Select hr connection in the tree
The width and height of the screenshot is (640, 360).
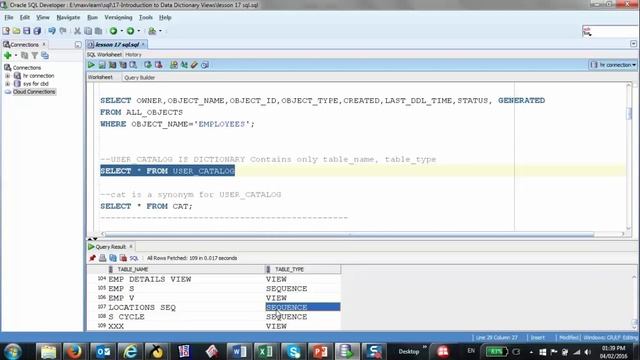coord(38,76)
